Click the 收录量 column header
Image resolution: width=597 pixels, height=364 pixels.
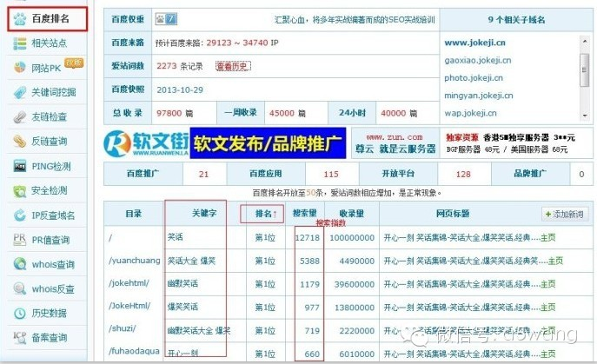(351, 214)
